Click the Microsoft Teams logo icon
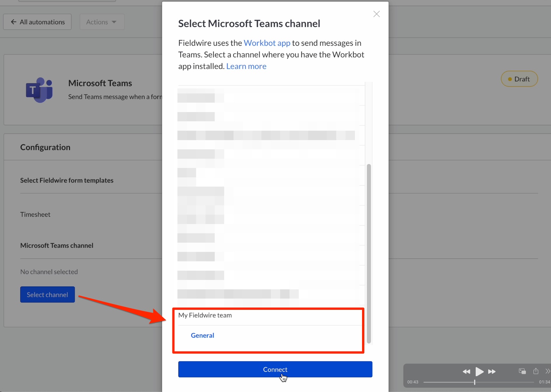The width and height of the screenshot is (551, 392). [x=39, y=90]
